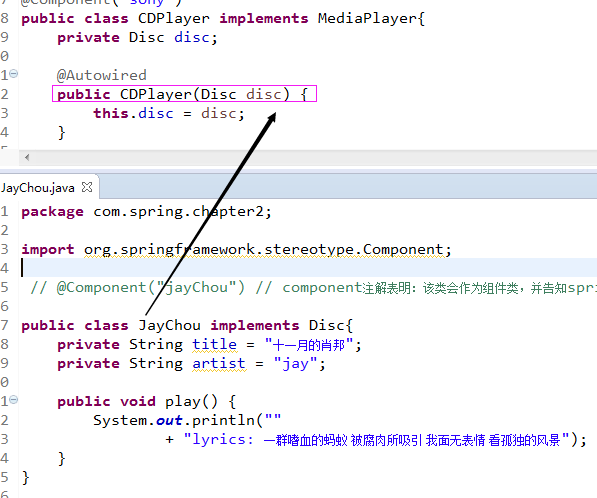This screenshot has height=498, width=597.
Task: Click 'JayChou' in the class declaration
Action: 169,326
